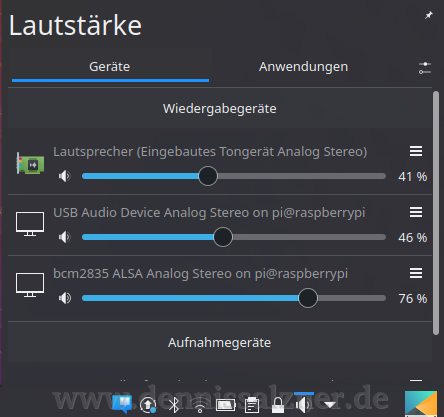Open hamburger menu for USB Audio Device
Screen dimensions: 444x417
coord(416,212)
